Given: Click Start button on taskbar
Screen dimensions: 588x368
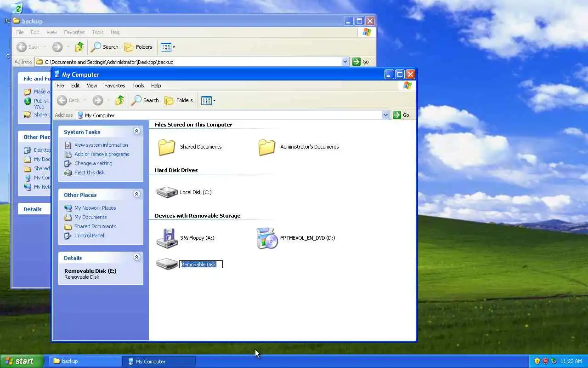Looking at the screenshot, I should (22, 361).
